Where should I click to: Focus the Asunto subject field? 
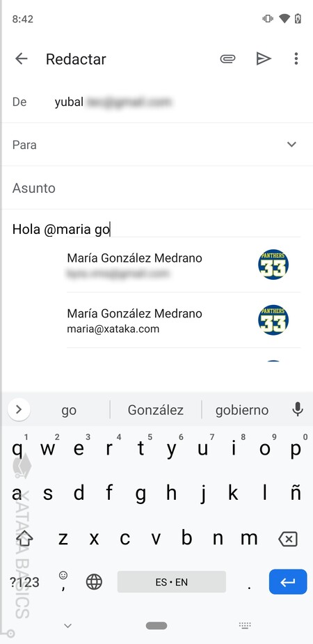[x=157, y=188]
